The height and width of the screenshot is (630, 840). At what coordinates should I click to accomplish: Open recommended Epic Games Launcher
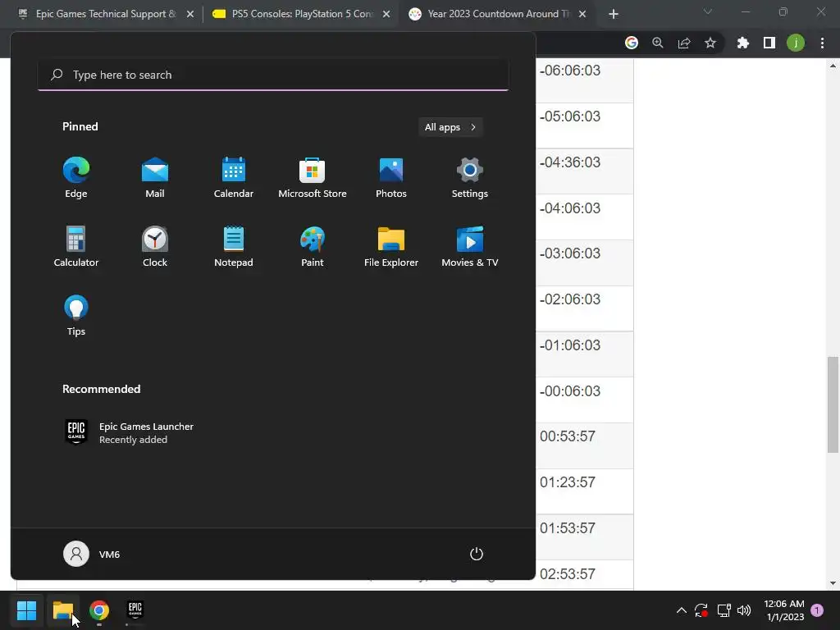tap(129, 432)
